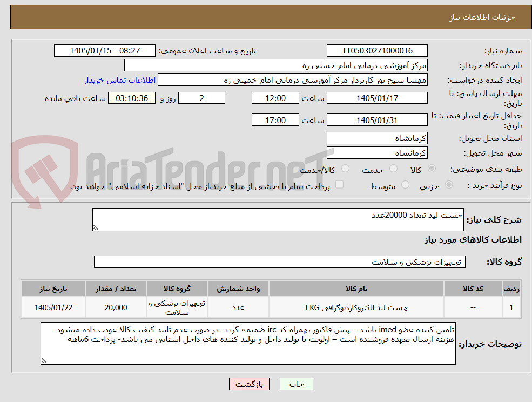
Task: Click the تاریخ نیاز column header
Action: pyautogui.click(x=53, y=289)
